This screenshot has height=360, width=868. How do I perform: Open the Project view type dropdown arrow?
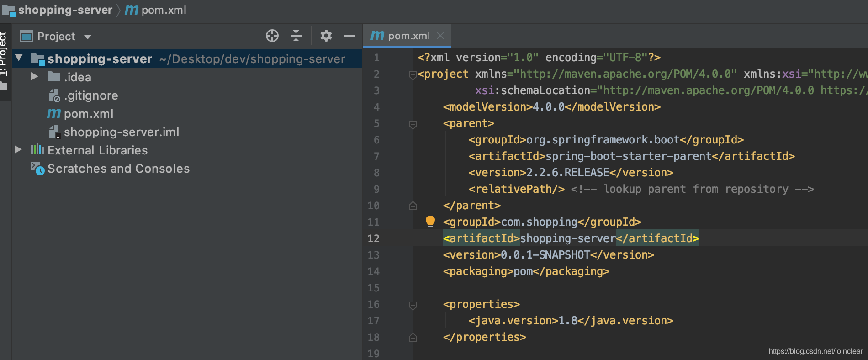click(x=88, y=37)
